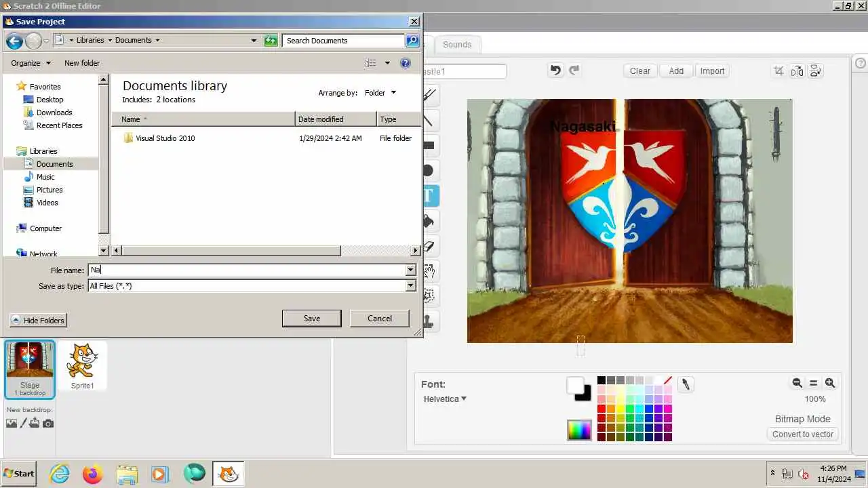Redo the paint action
868x488 pixels.
click(x=574, y=70)
